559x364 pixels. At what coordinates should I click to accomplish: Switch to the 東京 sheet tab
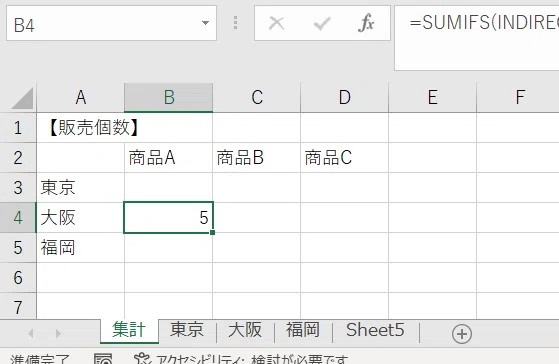pyautogui.click(x=187, y=330)
